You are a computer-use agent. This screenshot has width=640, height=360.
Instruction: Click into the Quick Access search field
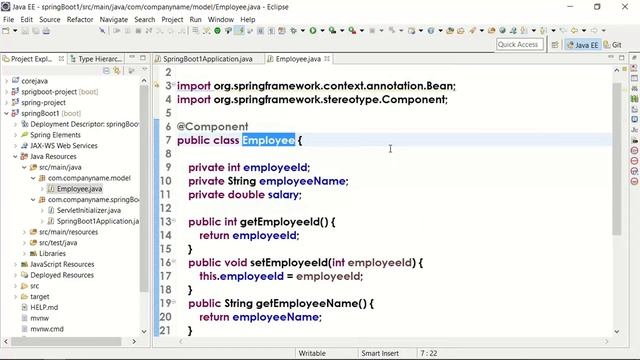[520, 44]
